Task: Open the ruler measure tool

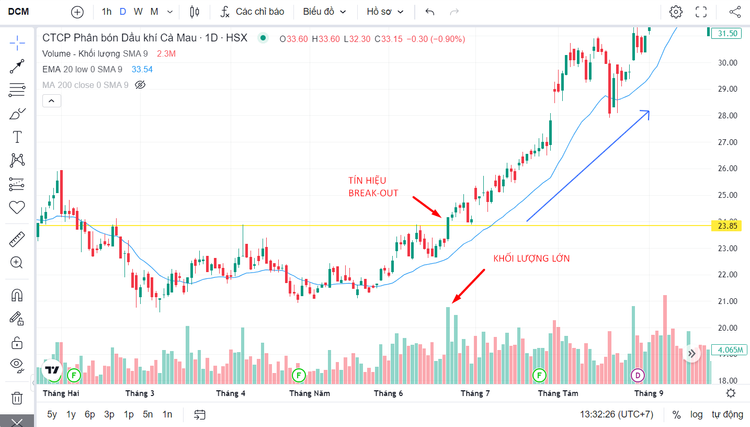Action: coord(17,239)
